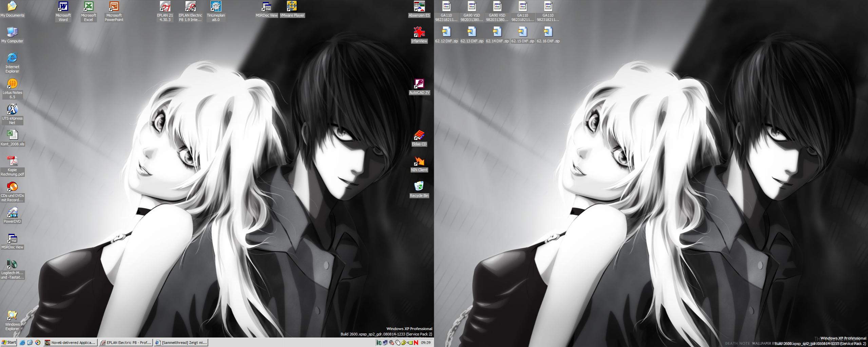This screenshot has height=347, width=868.
Task: Click Windows Media Player Quick Launch icon
Action: pos(38,343)
